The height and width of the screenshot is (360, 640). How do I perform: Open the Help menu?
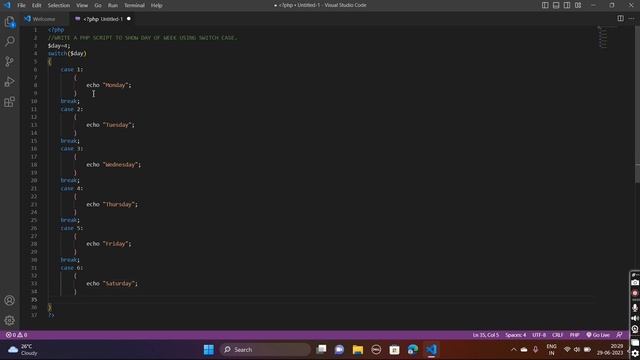(156, 5)
